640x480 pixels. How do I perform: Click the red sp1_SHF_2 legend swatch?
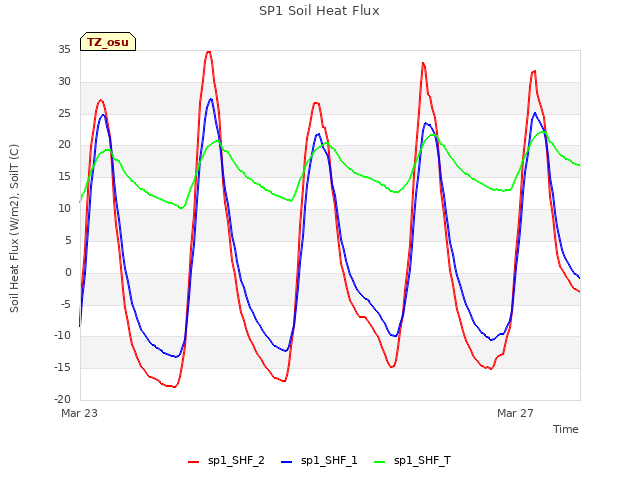[x=193, y=462]
